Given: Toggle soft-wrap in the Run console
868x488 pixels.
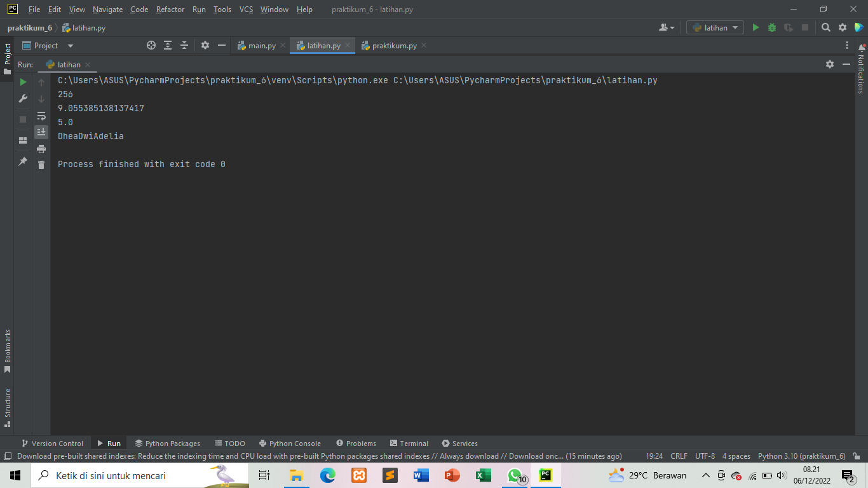Looking at the screenshot, I should click(41, 116).
